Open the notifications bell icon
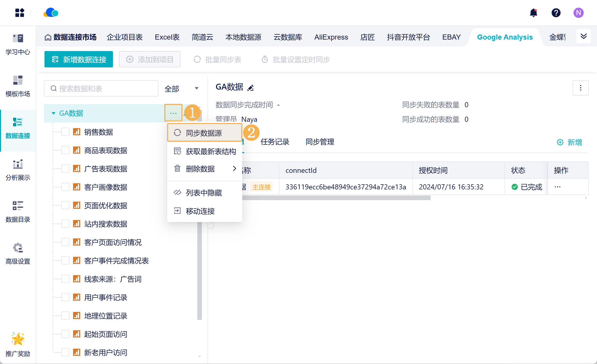The width and height of the screenshot is (597, 364). point(533,13)
